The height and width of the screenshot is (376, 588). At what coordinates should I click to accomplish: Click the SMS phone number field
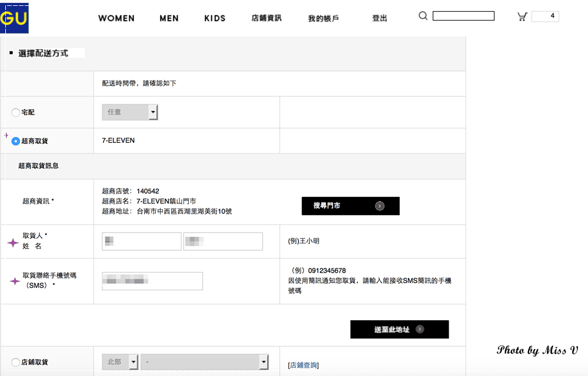tap(152, 281)
